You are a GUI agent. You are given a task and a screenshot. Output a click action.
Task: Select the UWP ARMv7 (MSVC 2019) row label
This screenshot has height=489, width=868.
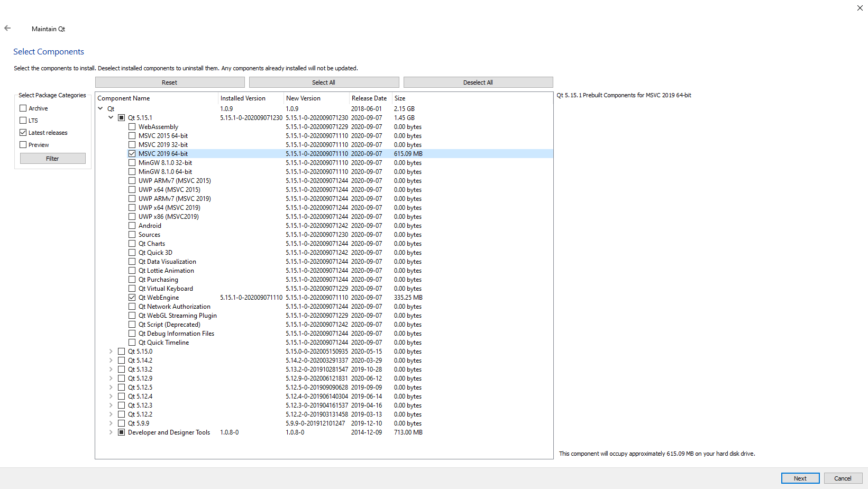tap(175, 198)
